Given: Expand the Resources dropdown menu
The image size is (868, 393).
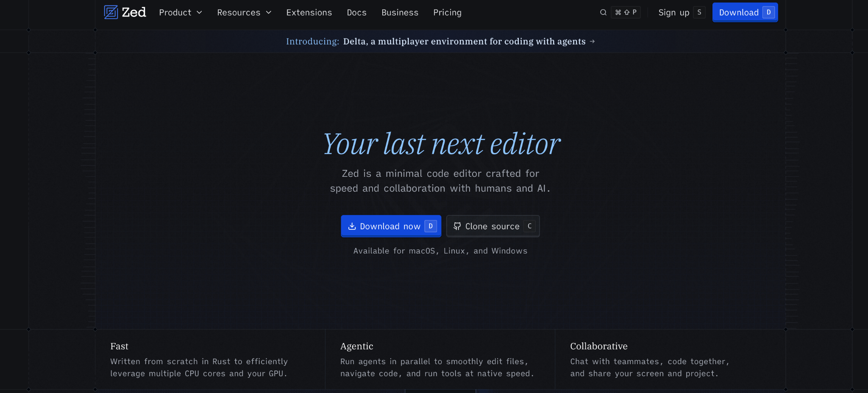Looking at the screenshot, I should pyautogui.click(x=244, y=13).
